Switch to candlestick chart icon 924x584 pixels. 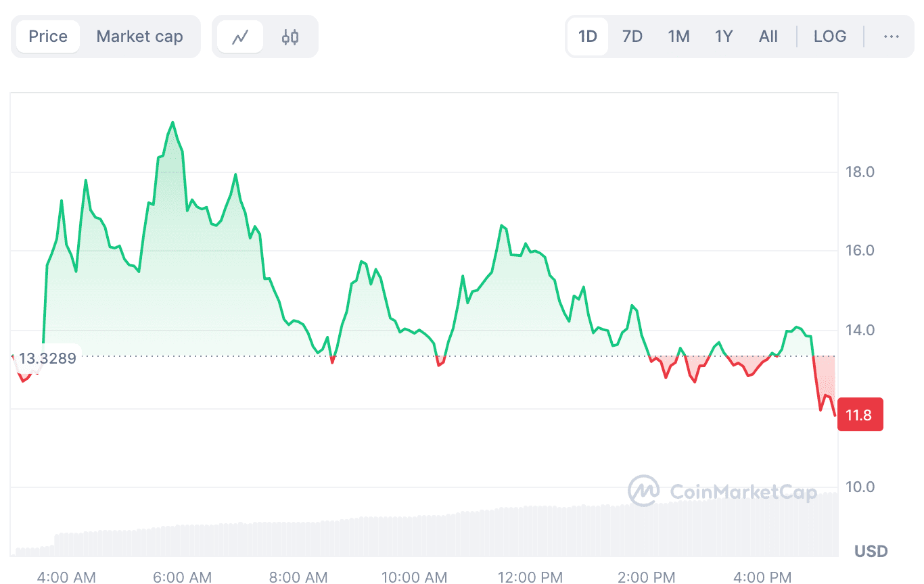[x=290, y=36]
